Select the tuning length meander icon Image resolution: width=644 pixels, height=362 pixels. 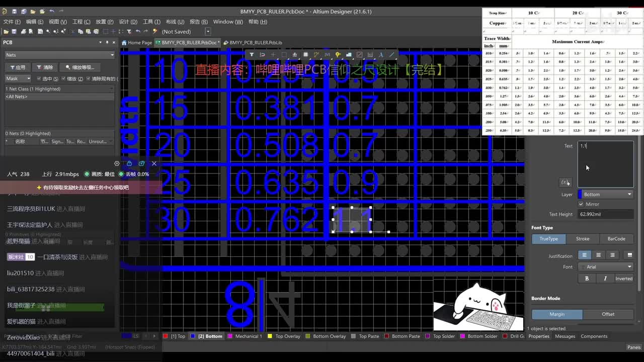pyautogui.click(x=328, y=54)
